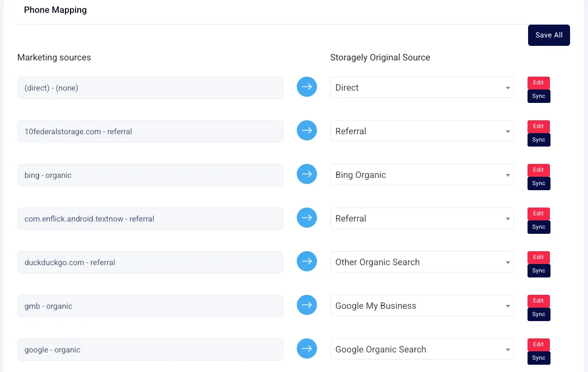Sync the bing - organic mapping

click(x=539, y=183)
